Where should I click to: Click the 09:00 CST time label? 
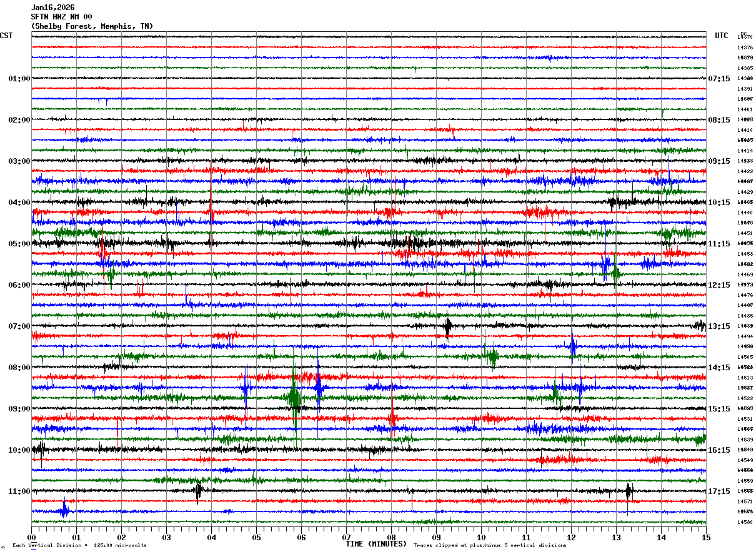[19, 409]
